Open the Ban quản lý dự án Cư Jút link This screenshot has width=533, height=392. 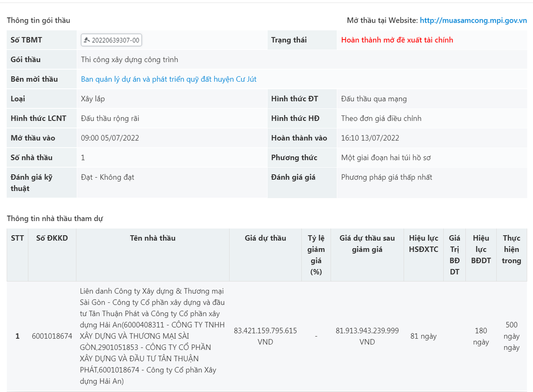tap(168, 79)
